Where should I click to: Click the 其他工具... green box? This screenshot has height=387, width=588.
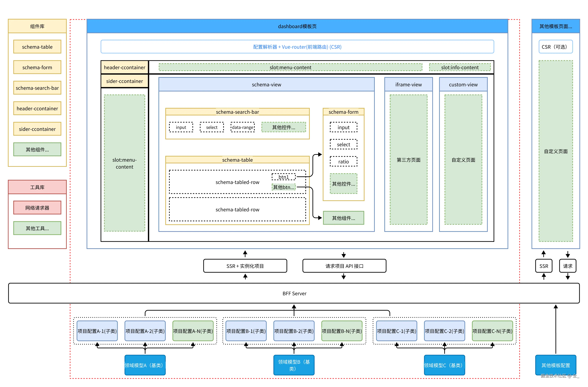point(37,228)
